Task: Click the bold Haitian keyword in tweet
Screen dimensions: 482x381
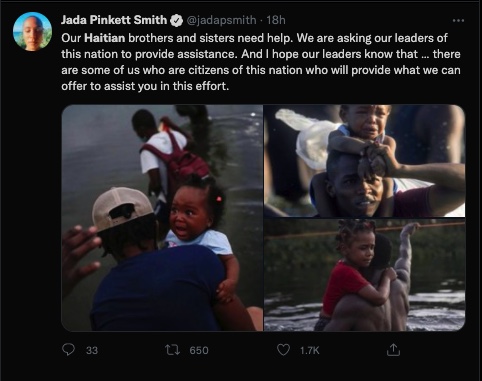Action: click(x=105, y=38)
